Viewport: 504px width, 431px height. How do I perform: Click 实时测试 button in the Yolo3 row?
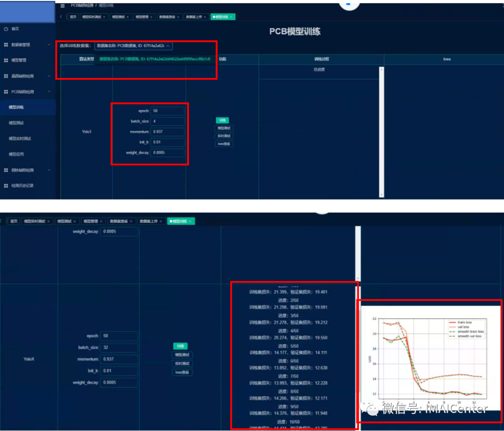point(224,136)
